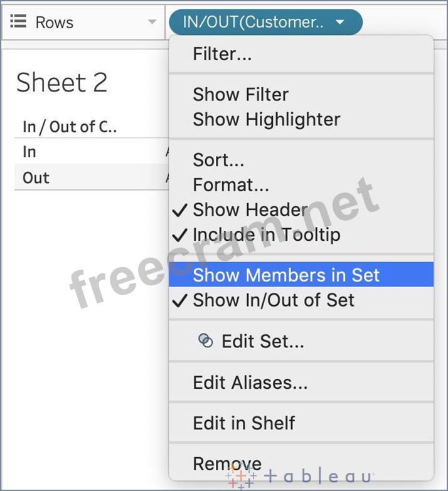The height and width of the screenshot is (491, 448).
Task: Click the In / Out of C.. column header
Action: pos(69,127)
